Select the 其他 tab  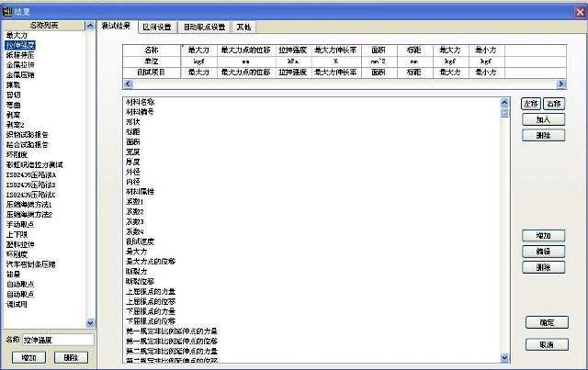(x=246, y=28)
